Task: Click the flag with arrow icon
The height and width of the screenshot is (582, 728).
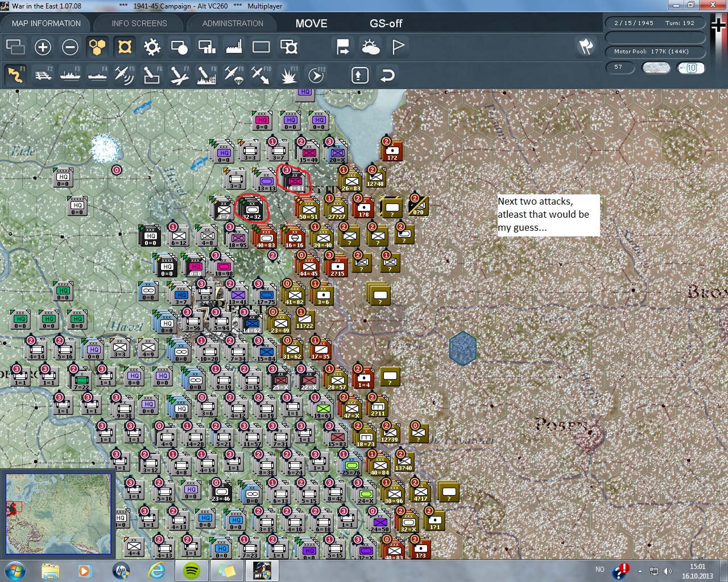Action: pyautogui.click(x=343, y=47)
